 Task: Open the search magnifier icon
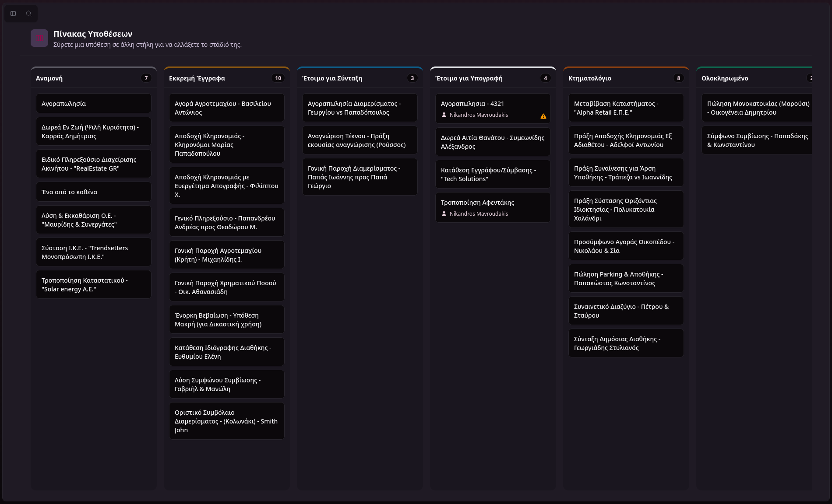29,14
